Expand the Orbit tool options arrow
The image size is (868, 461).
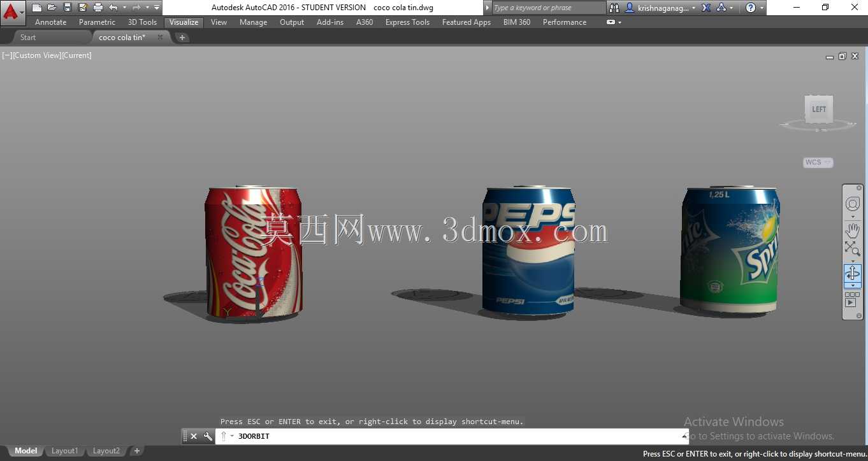pos(853,285)
